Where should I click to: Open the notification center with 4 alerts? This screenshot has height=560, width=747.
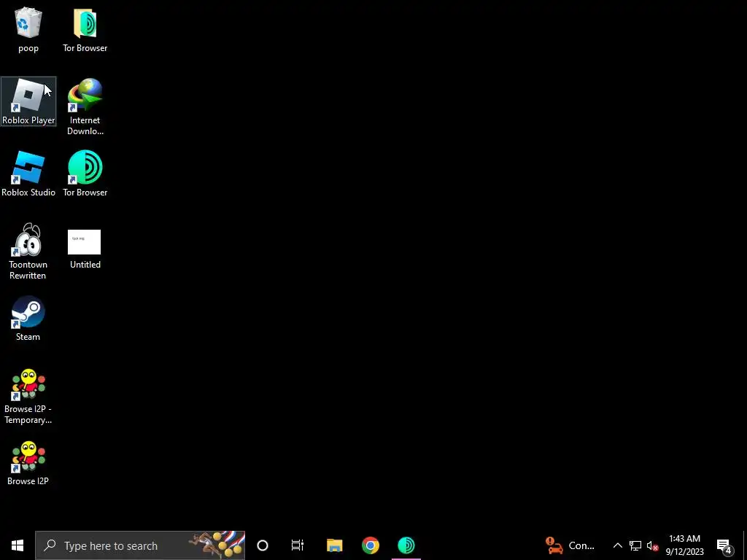724,545
